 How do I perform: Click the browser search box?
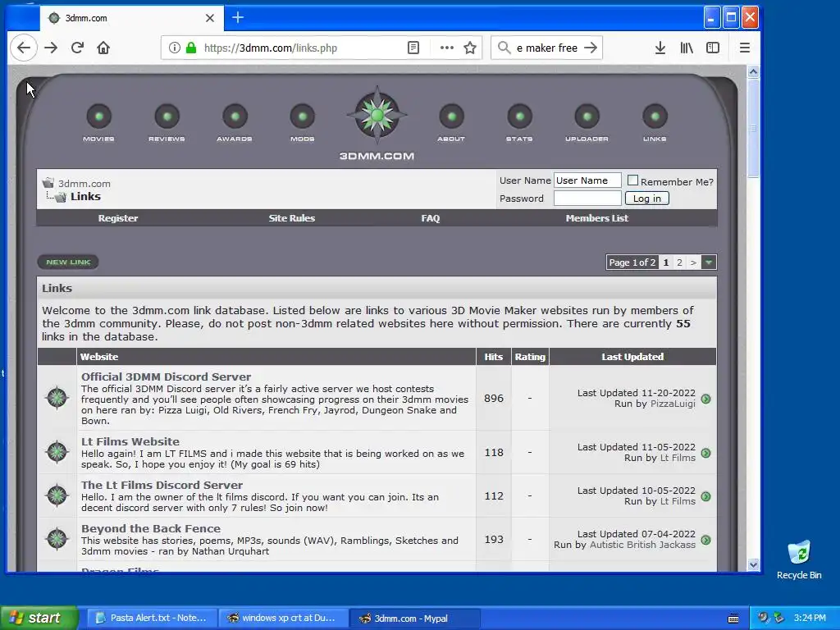click(546, 48)
